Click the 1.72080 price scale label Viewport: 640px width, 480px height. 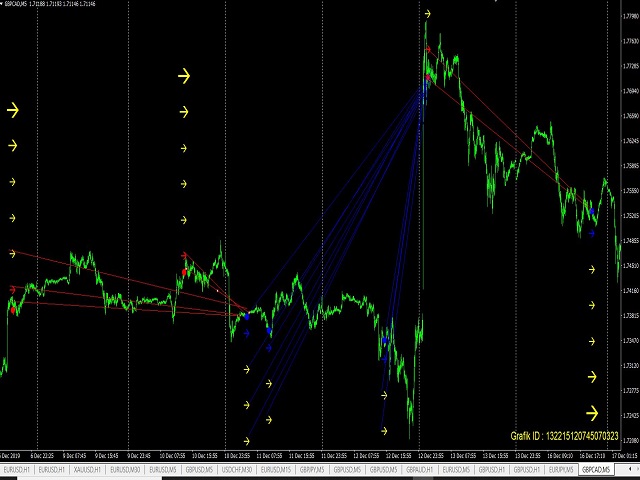pos(630,441)
